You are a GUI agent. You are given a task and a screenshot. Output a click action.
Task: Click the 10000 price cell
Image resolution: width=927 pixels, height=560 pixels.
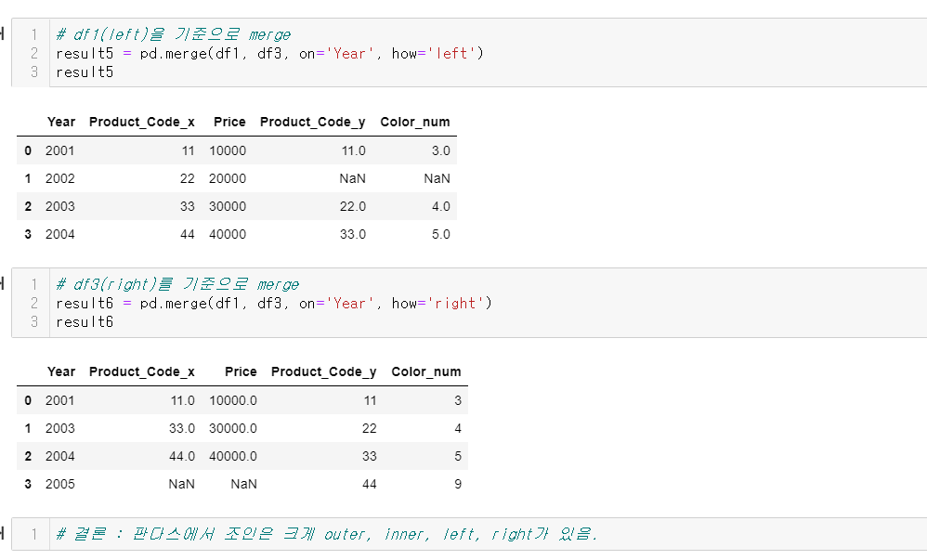[x=228, y=150]
